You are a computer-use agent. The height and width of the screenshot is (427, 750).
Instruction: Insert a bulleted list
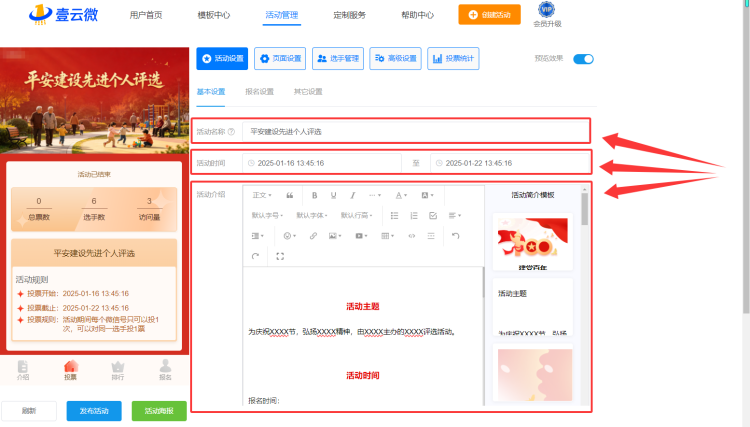394,216
